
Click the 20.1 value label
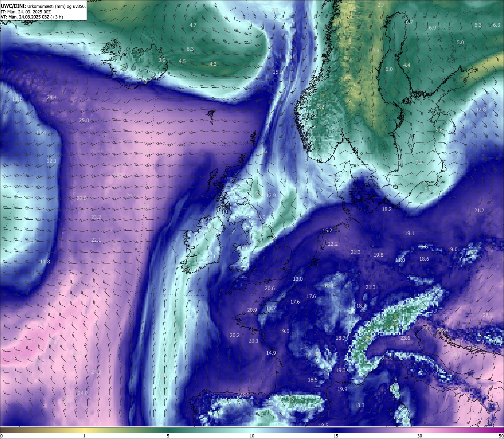(254, 341)
